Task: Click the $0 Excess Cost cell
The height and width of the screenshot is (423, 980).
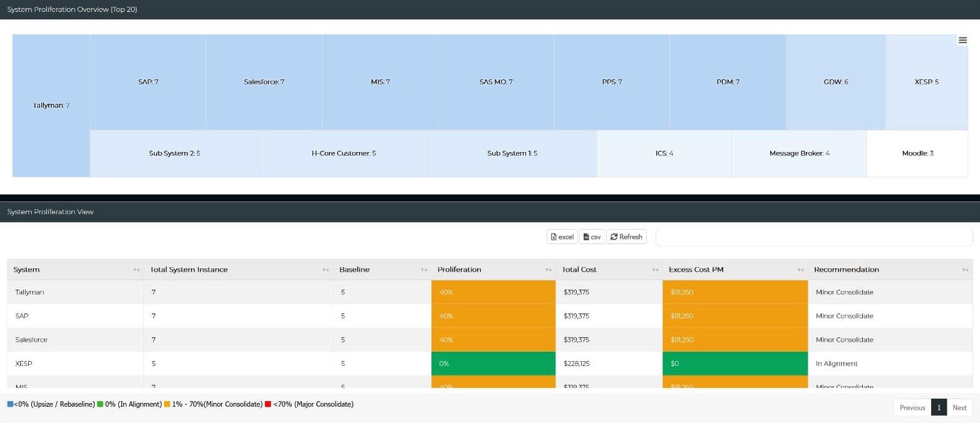Action: pos(735,364)
